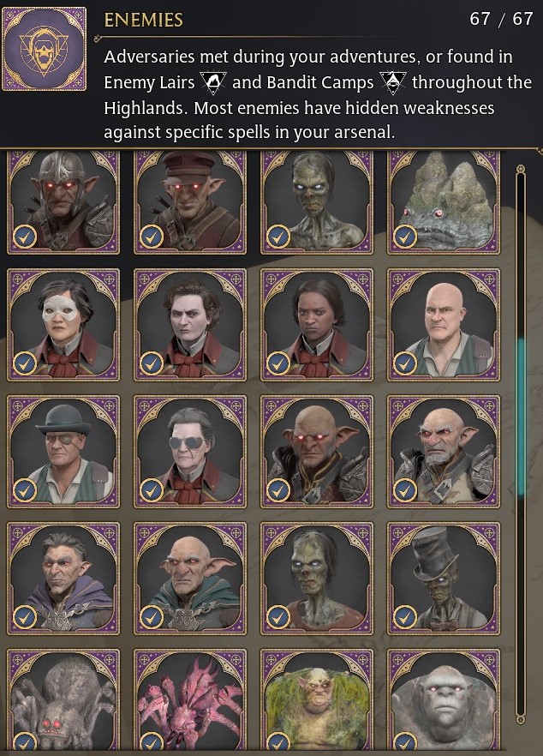Click the ENEMIES collection heading

[x=144, y=20]
